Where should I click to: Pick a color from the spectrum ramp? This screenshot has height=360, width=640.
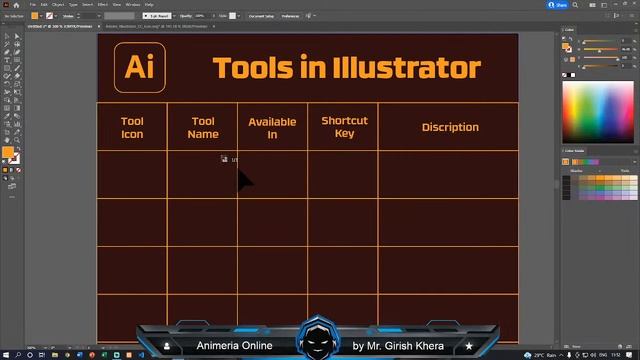click(598, 112)
